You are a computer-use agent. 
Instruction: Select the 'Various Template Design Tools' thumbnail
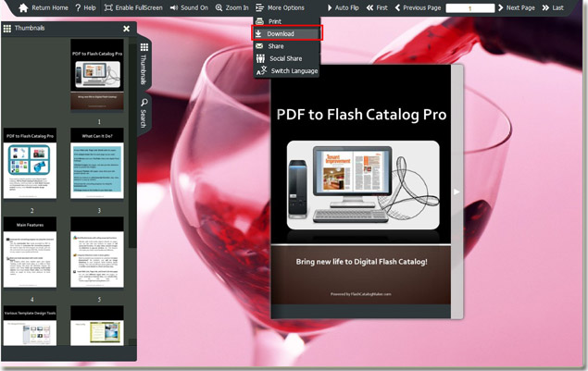coord(30,326)
